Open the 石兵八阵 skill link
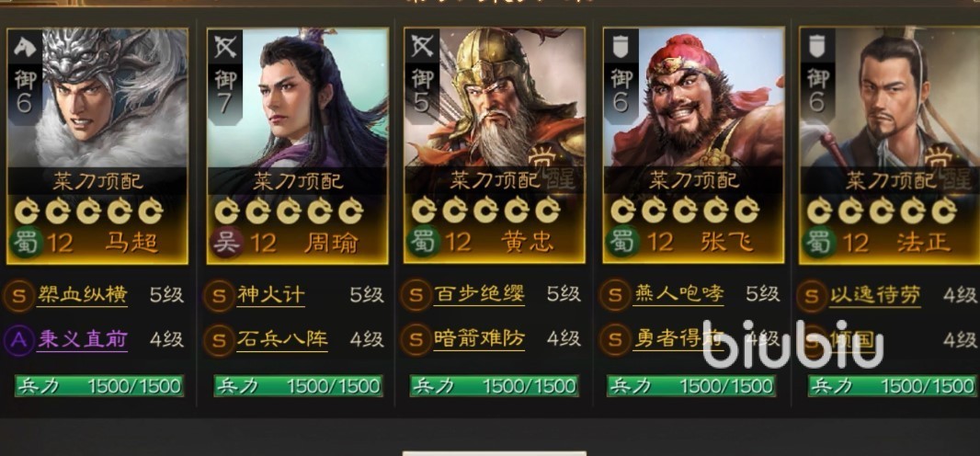 click(282, 339)
